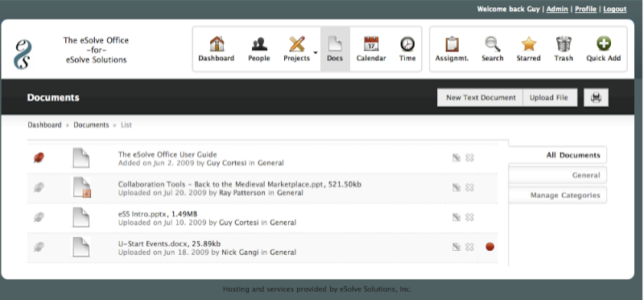
Task: Click General in Collaboration Tools row
Action: pyautogui.click(x=290, y=193)
